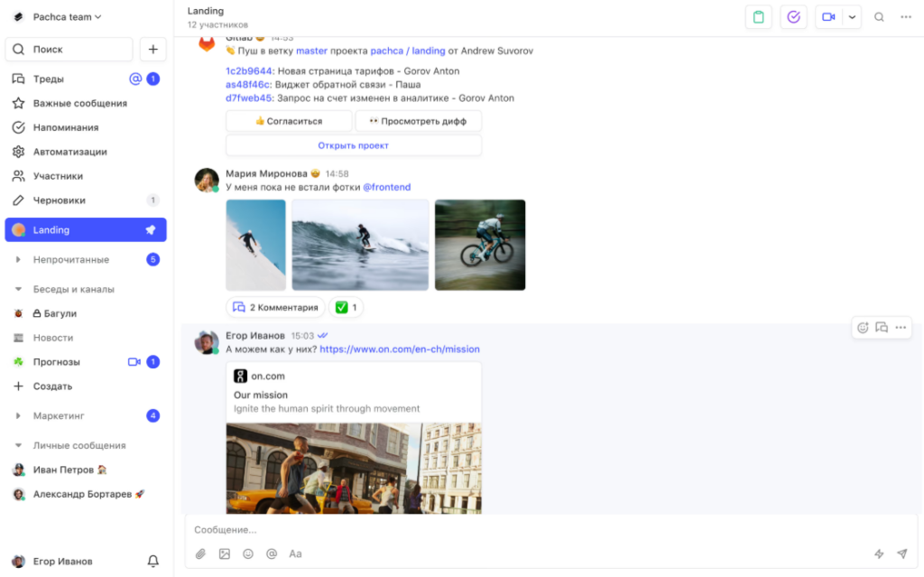Search within the Landing chat

coord(879,17)
